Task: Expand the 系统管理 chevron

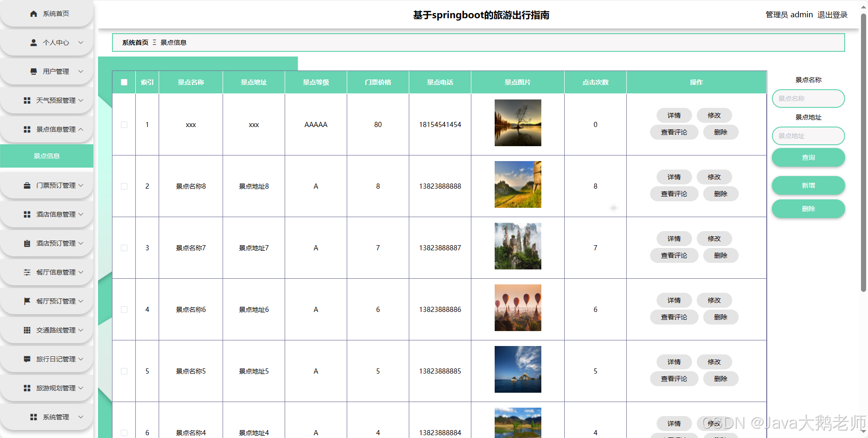Action: coord(81,417)
